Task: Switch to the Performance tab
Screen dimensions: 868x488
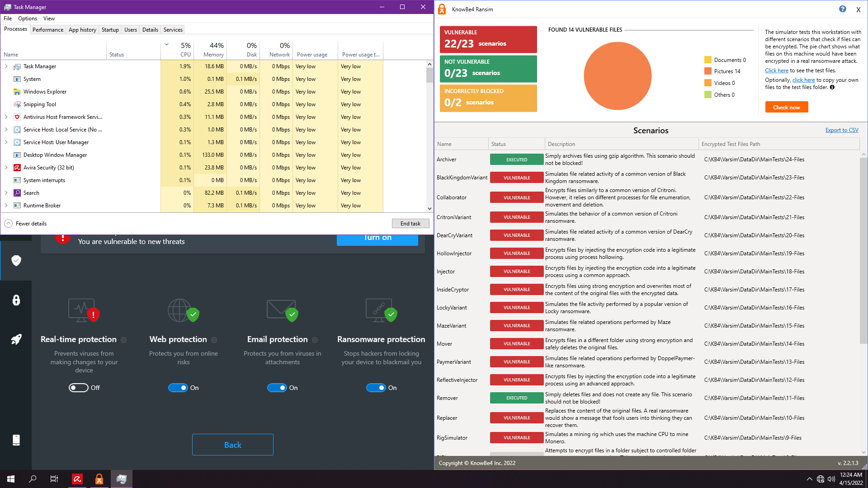Action: [x=48, y=30]
